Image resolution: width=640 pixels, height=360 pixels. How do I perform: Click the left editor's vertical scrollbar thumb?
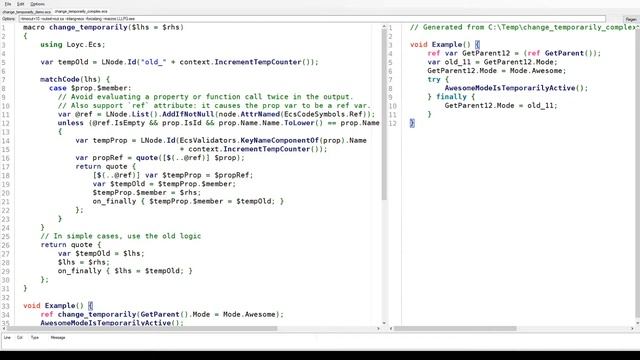[x=384, y=114]
